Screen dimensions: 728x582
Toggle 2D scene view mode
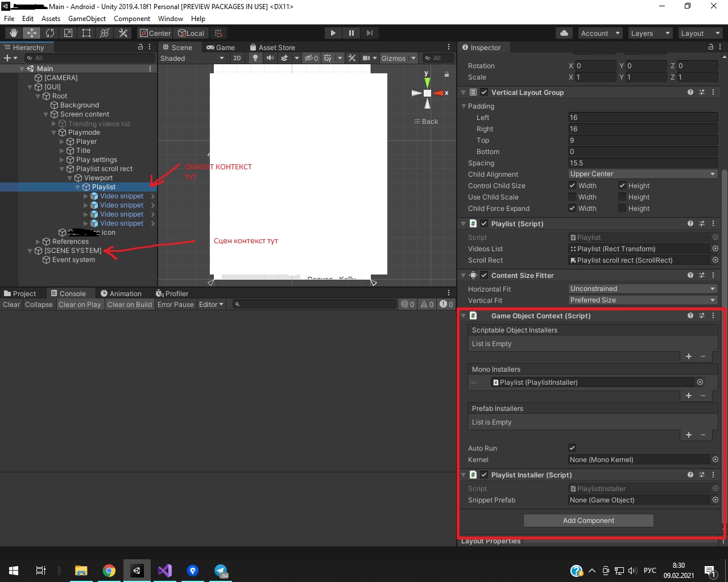[237, 58]
